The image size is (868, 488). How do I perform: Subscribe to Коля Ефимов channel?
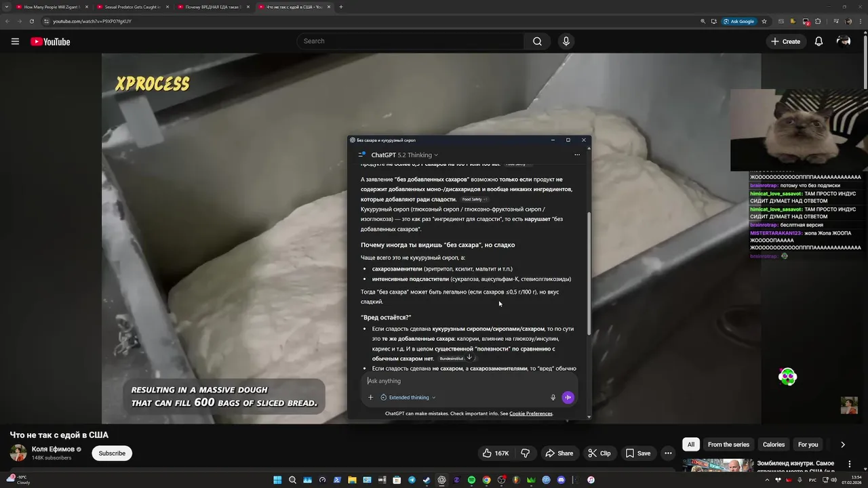112,453
